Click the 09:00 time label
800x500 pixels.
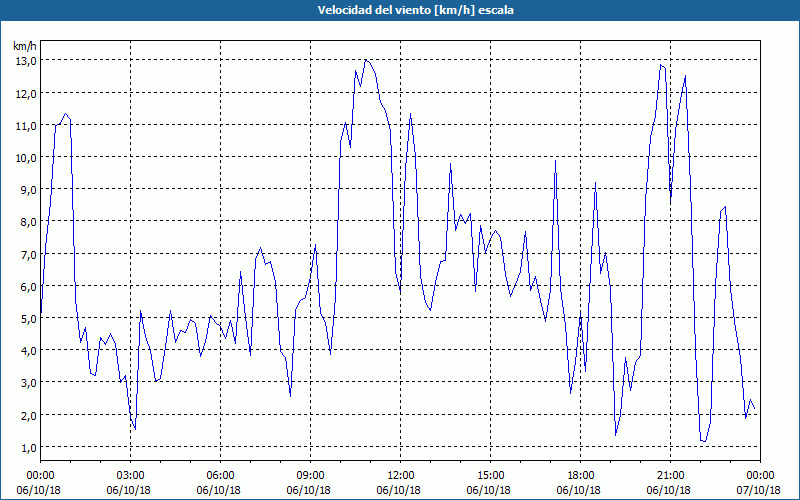tap(310, 476)
